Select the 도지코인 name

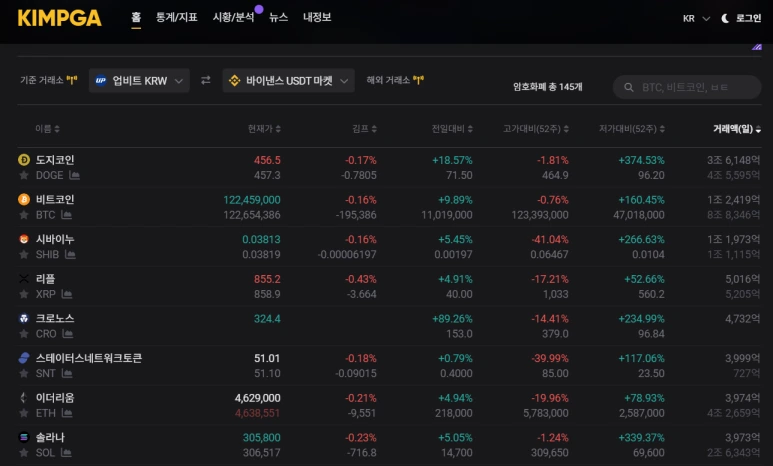click(55, 160)
